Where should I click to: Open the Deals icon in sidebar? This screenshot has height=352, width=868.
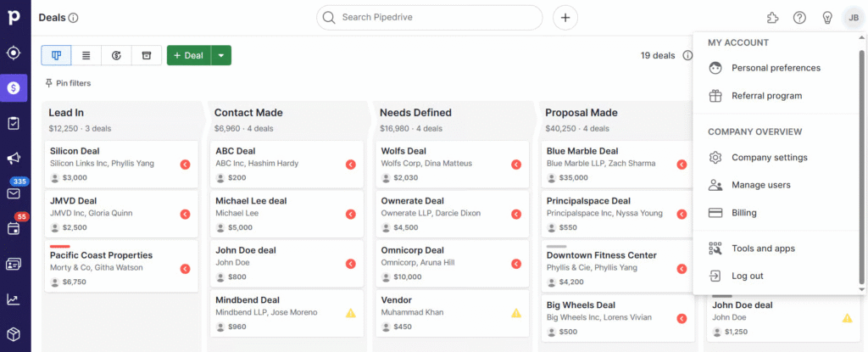pos(14,87)
